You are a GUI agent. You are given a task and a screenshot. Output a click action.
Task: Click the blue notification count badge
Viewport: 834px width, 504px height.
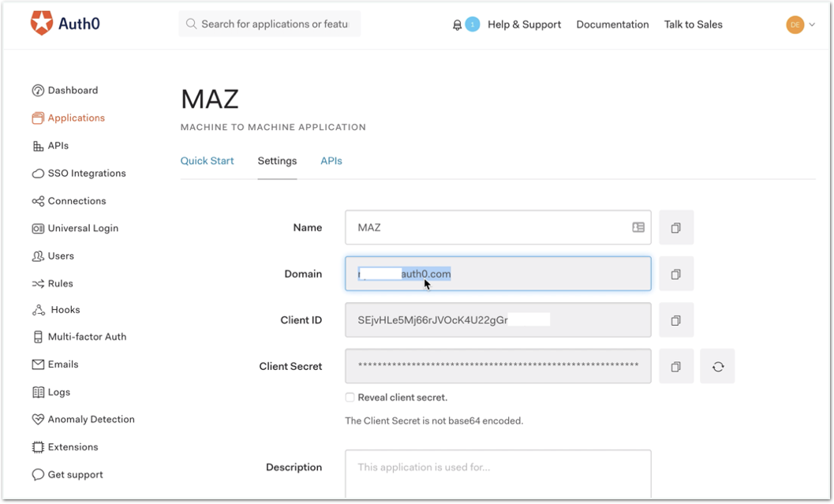pyautogui.click(x=473, y=24)
